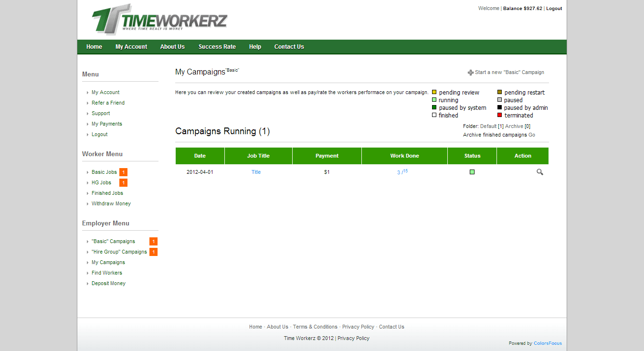Image resolution: width=644 pixels, height=351 pixels.
Task: Click the black paused by admin swatch
Action: click(x=499, y=107)
